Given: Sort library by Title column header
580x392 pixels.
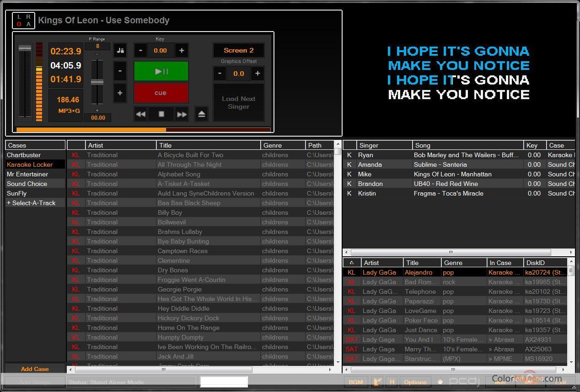Looking at the screenshot, I should click(208, 145).
